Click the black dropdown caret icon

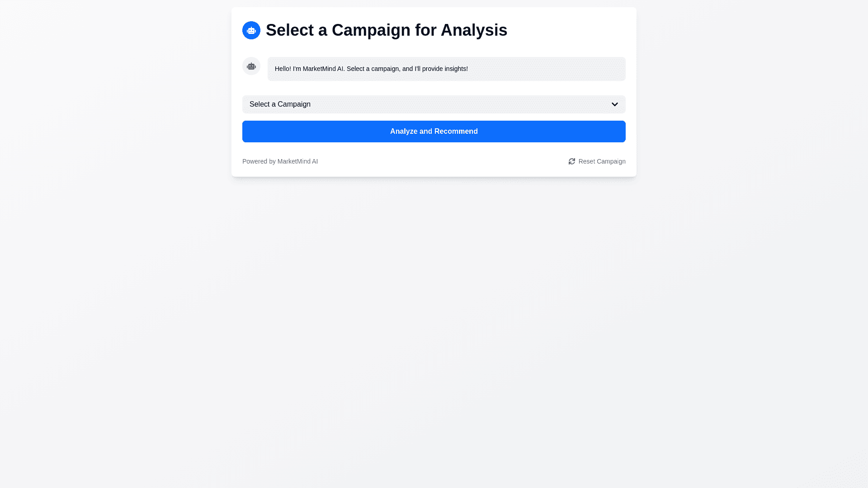614,104
